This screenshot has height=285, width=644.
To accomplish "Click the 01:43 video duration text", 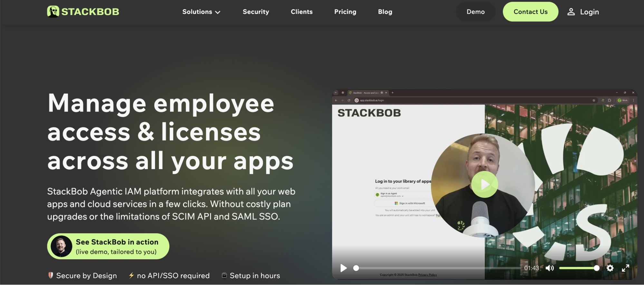I will pos(531,268).
